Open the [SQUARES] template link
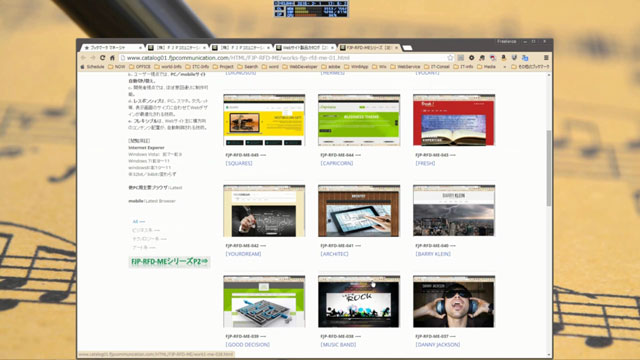The height and width of the screenshot is (360, 640). coord(239,163)
